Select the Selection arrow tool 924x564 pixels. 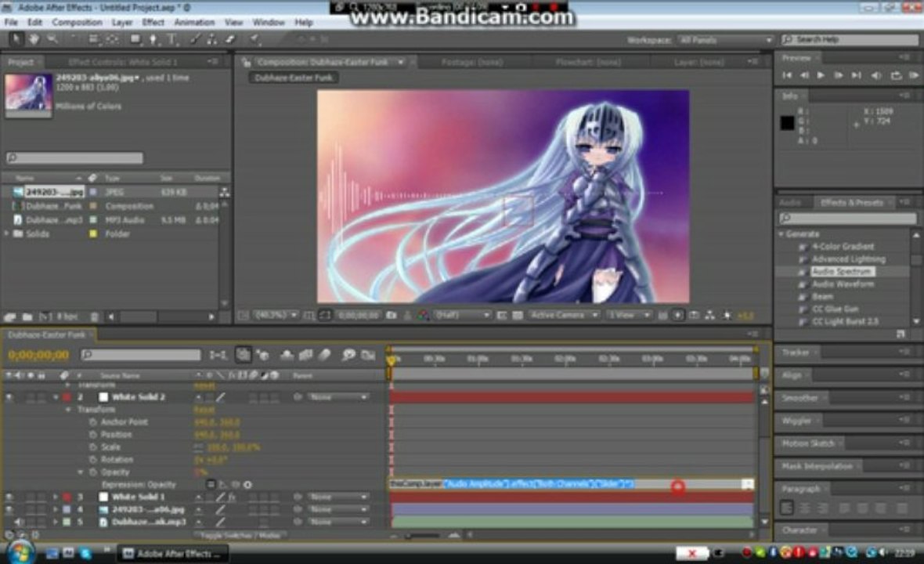(16, 39)
